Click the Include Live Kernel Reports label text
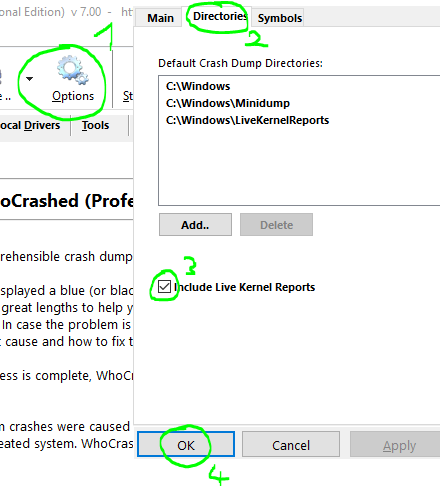Viewport: 440px width, 486px height. [245, 287]
